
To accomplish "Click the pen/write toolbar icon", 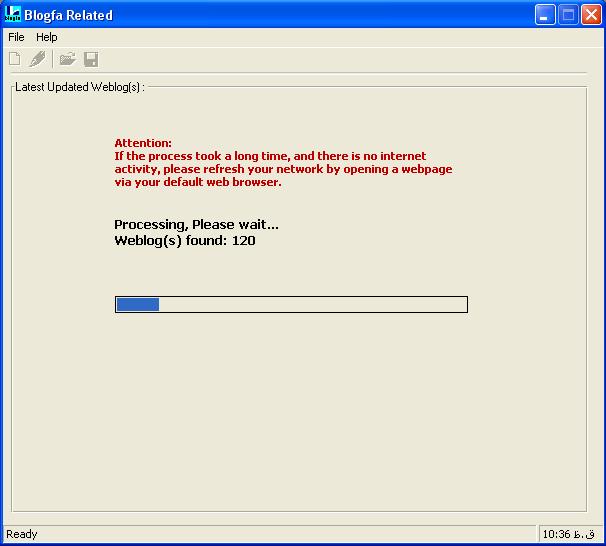I will coord(37,59).
